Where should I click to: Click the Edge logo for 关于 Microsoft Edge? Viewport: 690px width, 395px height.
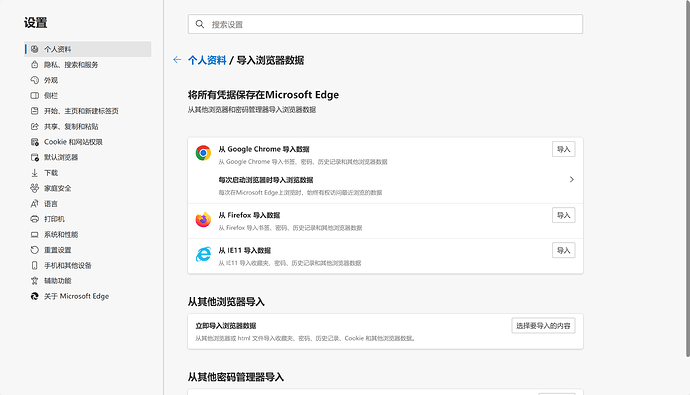pos(34,296)
